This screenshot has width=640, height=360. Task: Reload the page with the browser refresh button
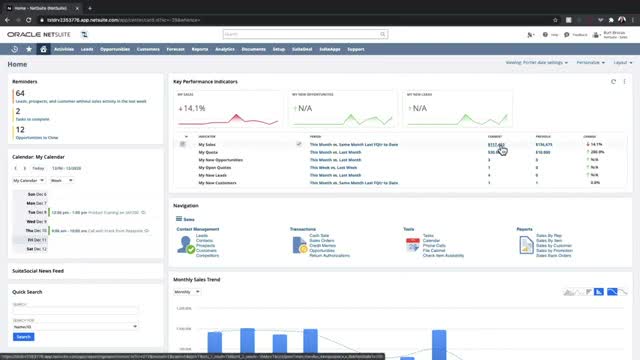[x=29, y=20]
